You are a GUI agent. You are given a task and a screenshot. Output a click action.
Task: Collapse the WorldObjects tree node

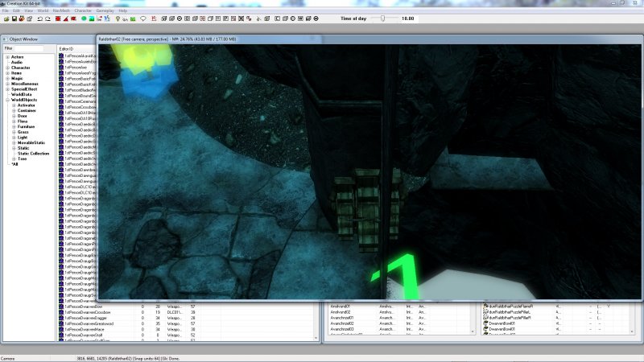click(7, 100)
